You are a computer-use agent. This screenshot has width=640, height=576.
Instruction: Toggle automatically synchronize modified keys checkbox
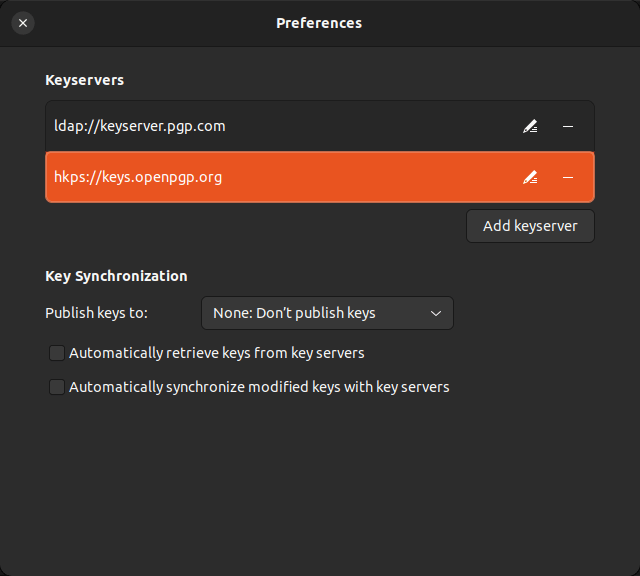coord(57,387)
